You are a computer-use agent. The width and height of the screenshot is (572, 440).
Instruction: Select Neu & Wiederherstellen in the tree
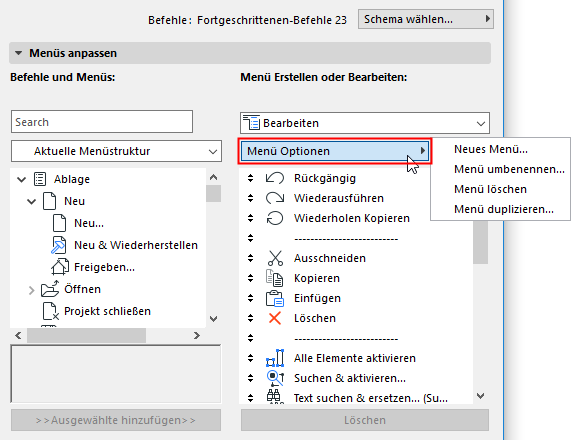coord(136,245)
